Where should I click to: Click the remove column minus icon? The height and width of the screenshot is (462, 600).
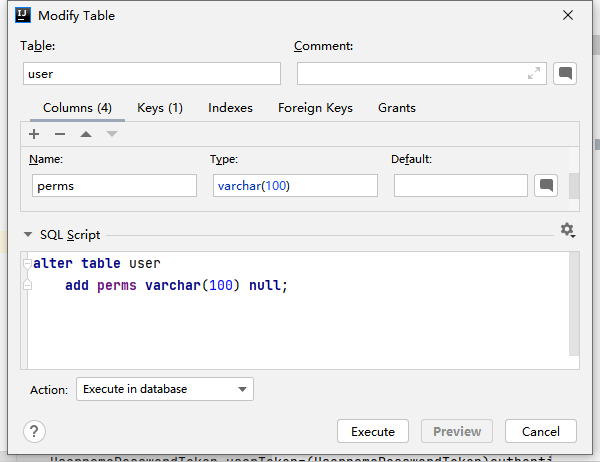click(x=60, y=134)
